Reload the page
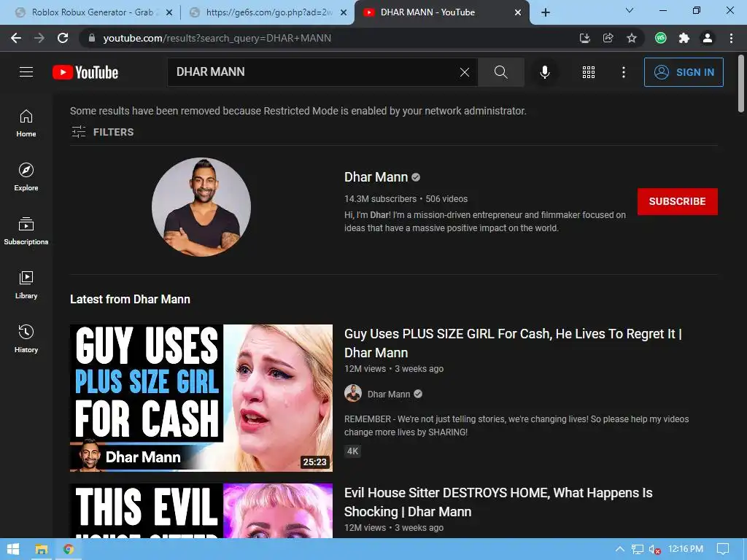 [x=63, y=38]
